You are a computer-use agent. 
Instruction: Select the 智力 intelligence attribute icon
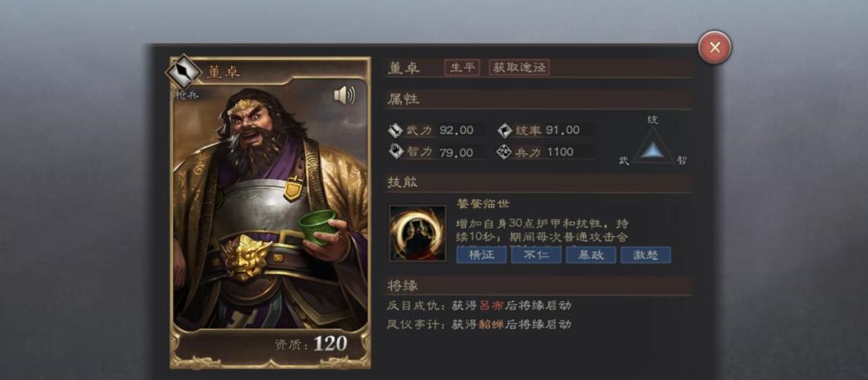click(395, 152)
